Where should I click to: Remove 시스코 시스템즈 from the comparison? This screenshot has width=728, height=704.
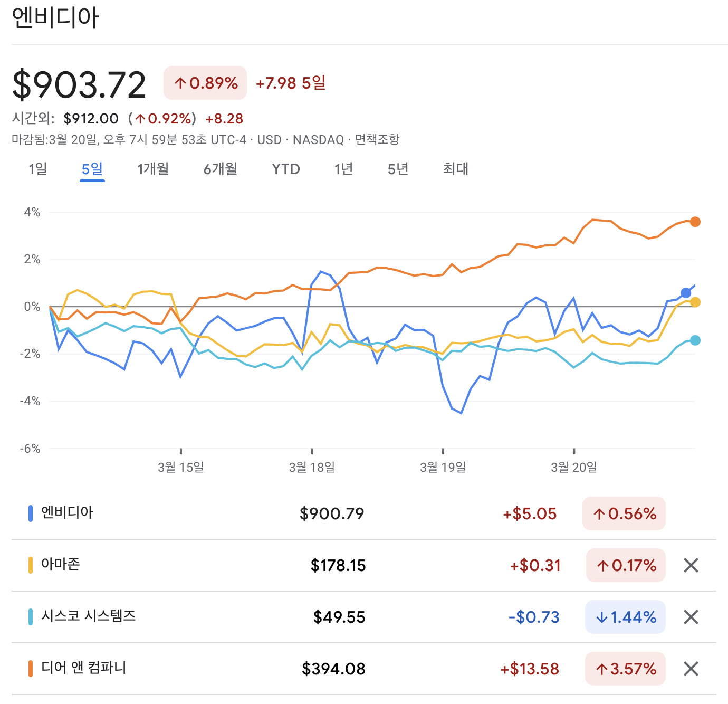(691, 617)
